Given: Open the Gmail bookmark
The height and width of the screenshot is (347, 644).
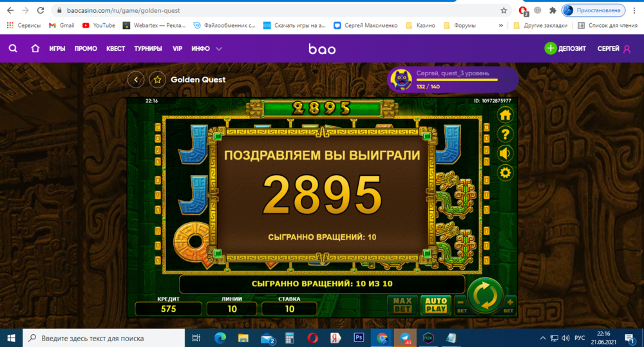Looking at the screenshot, I should [x=62, y=26].
